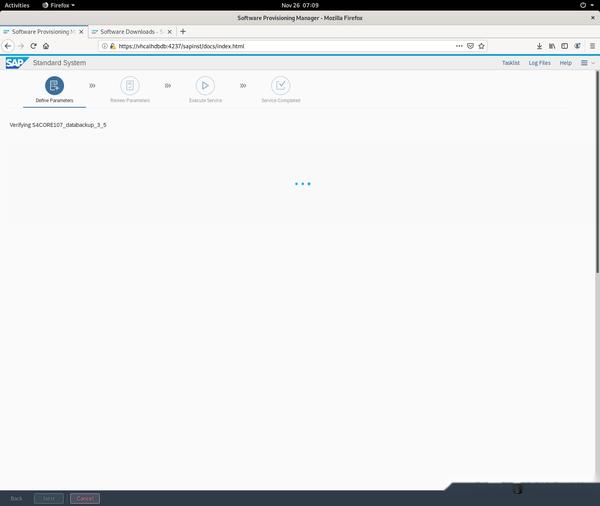Open the Help link
This screenshot has width=600, height=506.
pos(566,63)
